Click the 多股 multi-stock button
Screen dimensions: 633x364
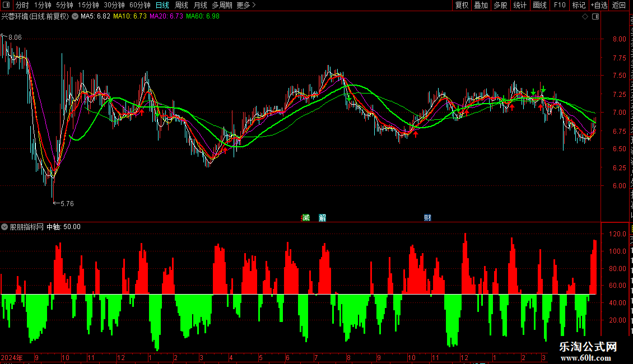[500, 5]
